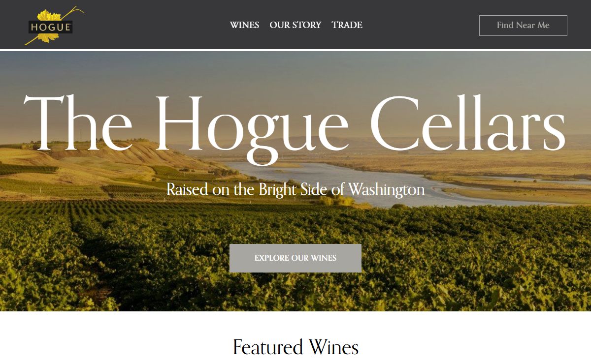Screen dimensions: 591x364
Task: Click the word "Washington" in the tagline
Action: (387, 189)
